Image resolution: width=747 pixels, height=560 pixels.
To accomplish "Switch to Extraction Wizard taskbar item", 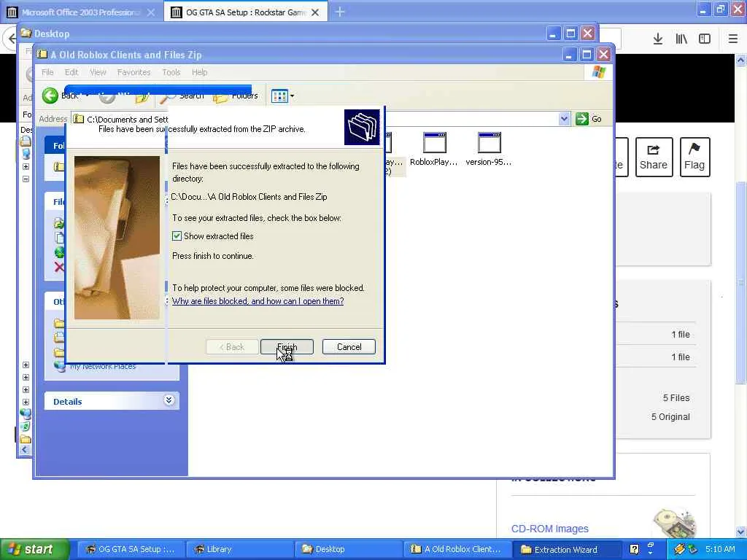I will click(x=565, y=549).
